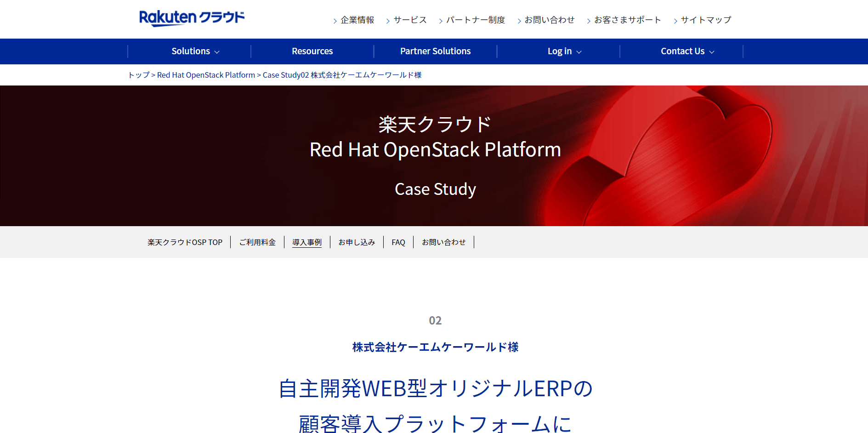Go to Red Hat OpenStack Platform breadcrumb
The height and width of the screenshot is (433, 868).
[x=206, y=75]
